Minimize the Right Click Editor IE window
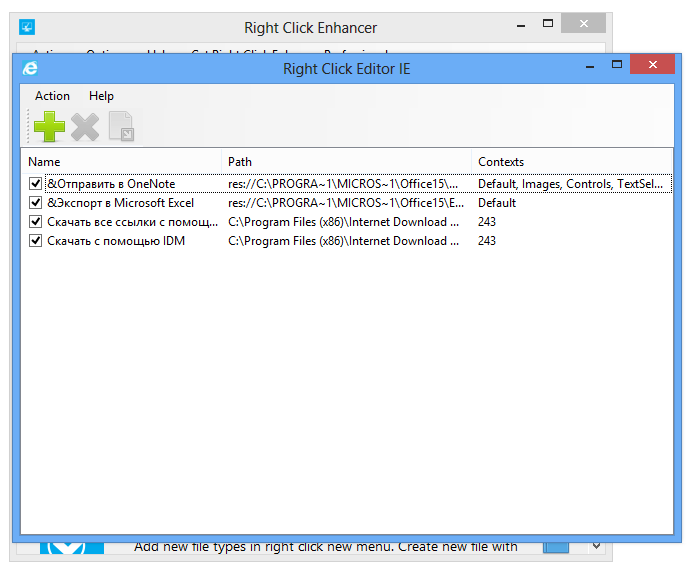The height and width of the screenshot is (582, 699). [590, 66]
